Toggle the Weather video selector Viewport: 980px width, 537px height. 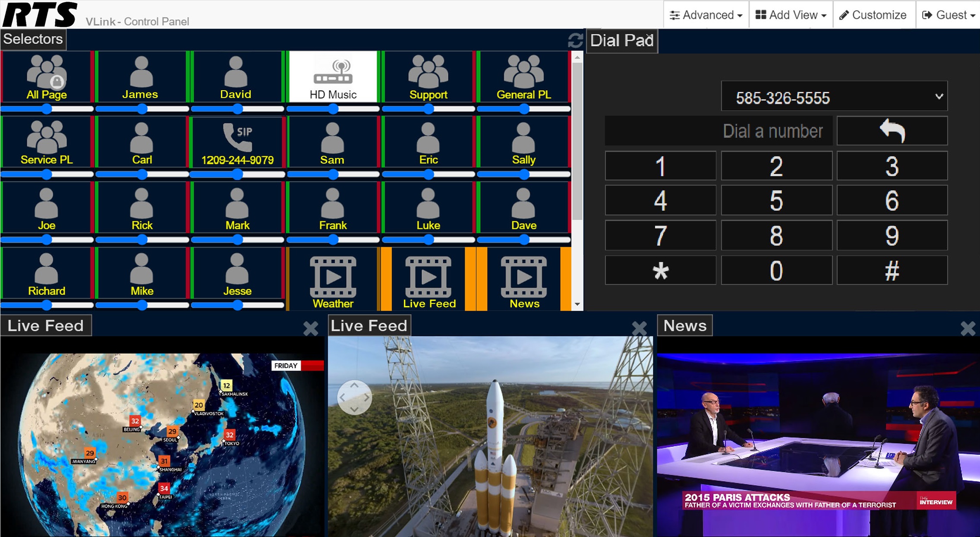click(333, 280)
